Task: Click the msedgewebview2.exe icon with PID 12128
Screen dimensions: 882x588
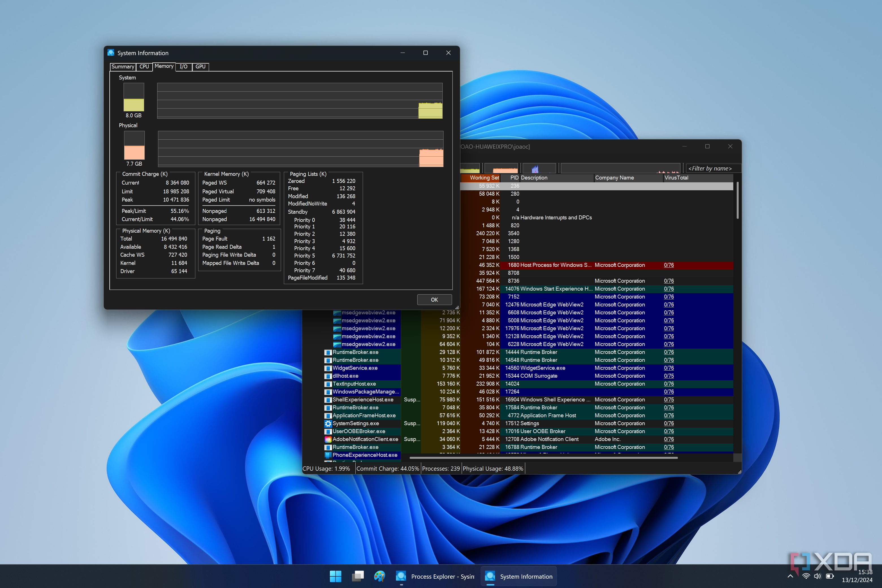Action: [x=337, y=336]
